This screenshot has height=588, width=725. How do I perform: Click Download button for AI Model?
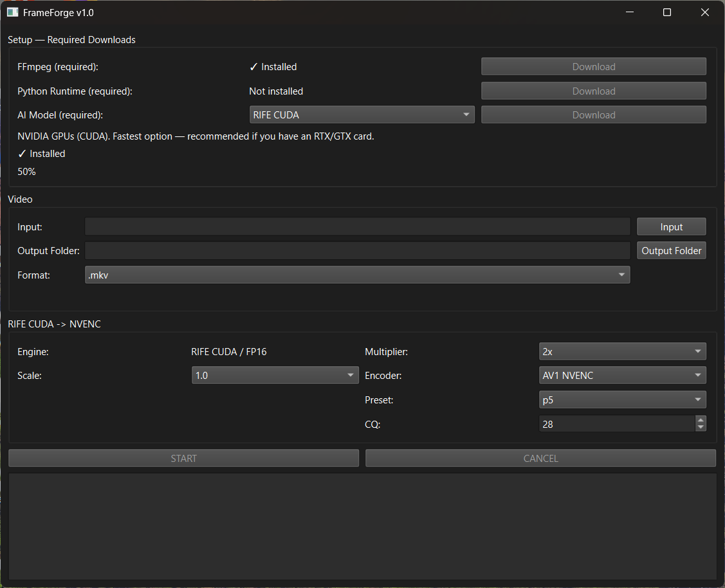[594, 115]
